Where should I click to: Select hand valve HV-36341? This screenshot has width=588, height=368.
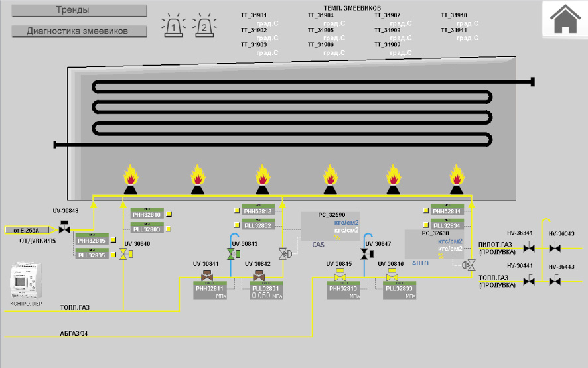(x=529, y=247)
